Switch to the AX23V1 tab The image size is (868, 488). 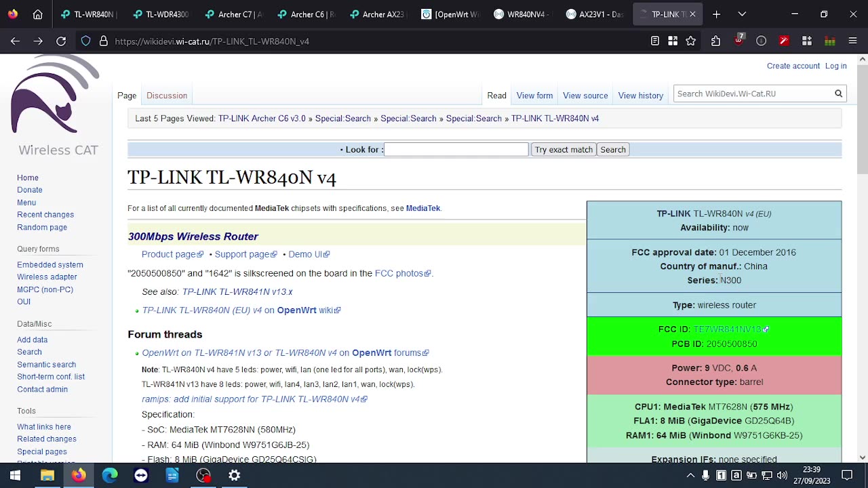(x=595, y=14)
